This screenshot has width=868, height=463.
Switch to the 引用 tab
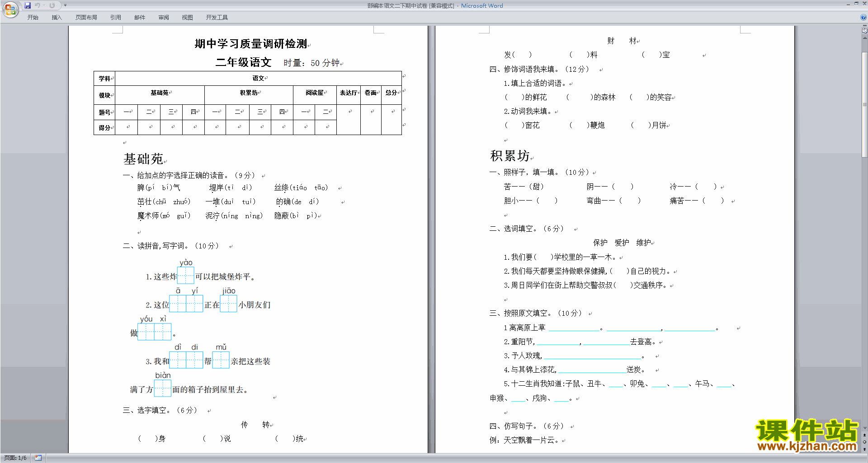click(115, 18)
